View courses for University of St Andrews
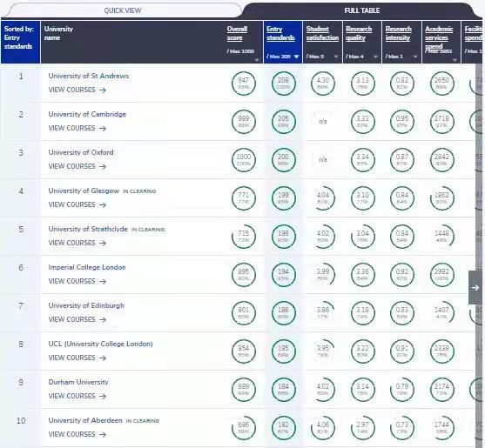The image size is (485, 448). click(x=77, y=90)
